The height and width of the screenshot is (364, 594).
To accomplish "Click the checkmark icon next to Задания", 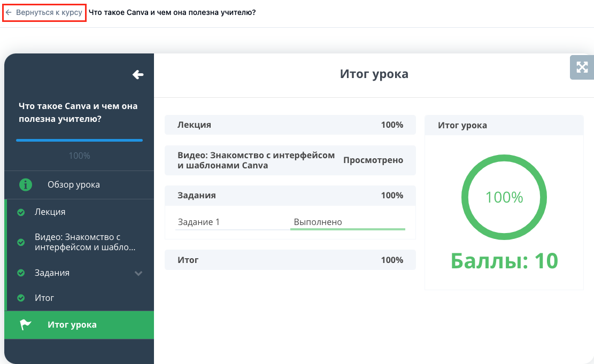I will pyautogui.click(x=21, y=273).
